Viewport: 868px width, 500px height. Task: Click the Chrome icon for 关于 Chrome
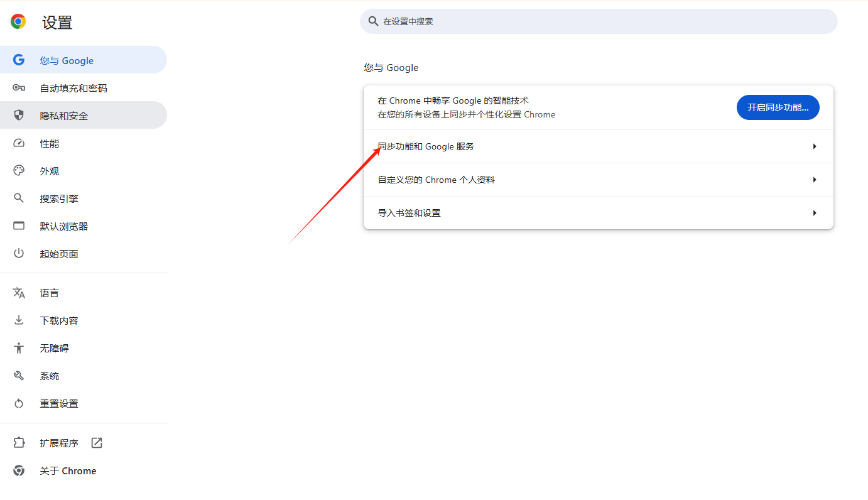pos(19,470)
